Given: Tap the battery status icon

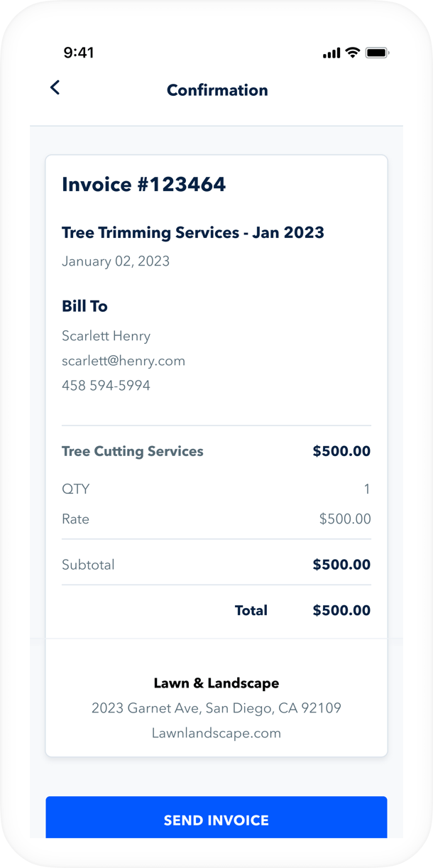Looking at the screenshot, I should (x=377, y=53).
